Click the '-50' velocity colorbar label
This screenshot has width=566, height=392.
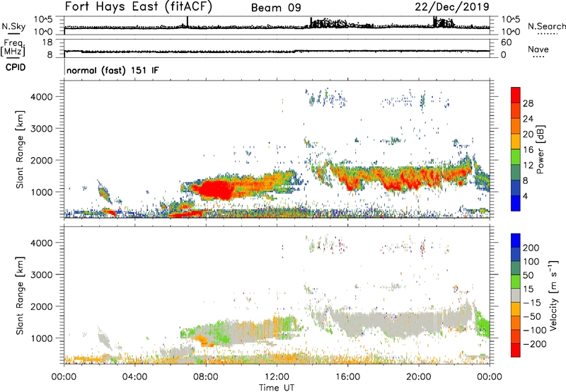pos(532,316)
